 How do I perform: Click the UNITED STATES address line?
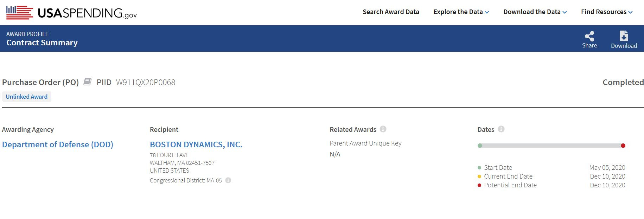coord(170,170)
